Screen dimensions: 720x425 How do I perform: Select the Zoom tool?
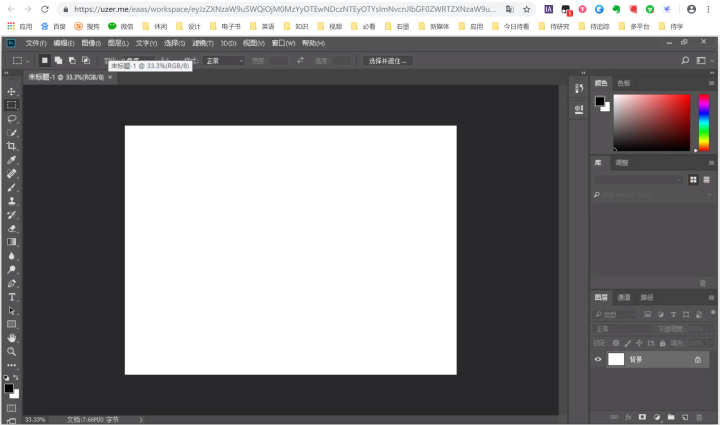click(x=12, y=352)
